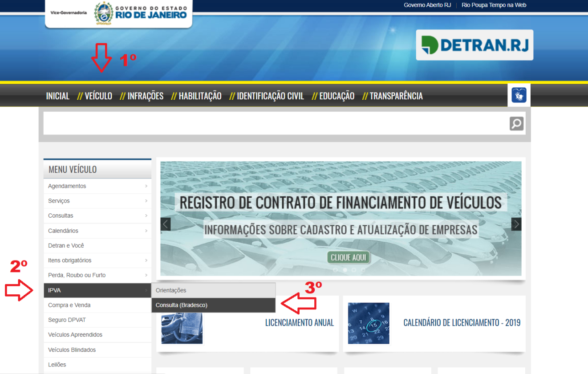588x374 pixels.
Task: Open the EDUCAÇÃO navigation menu
Action: [x=337, y=96]
